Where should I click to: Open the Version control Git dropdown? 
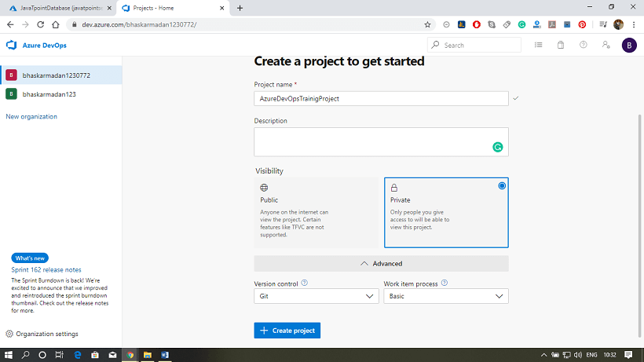coord(316,296)
